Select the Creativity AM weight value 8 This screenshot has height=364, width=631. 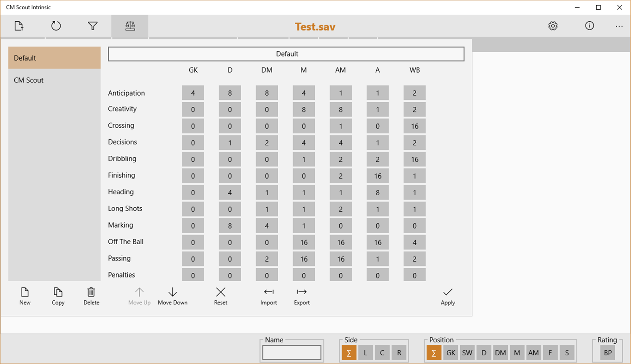point(341,110)
